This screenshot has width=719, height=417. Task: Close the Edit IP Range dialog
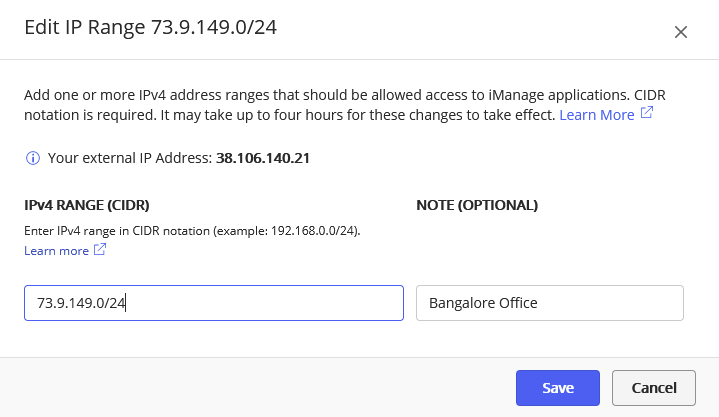[x=681, y=32]
